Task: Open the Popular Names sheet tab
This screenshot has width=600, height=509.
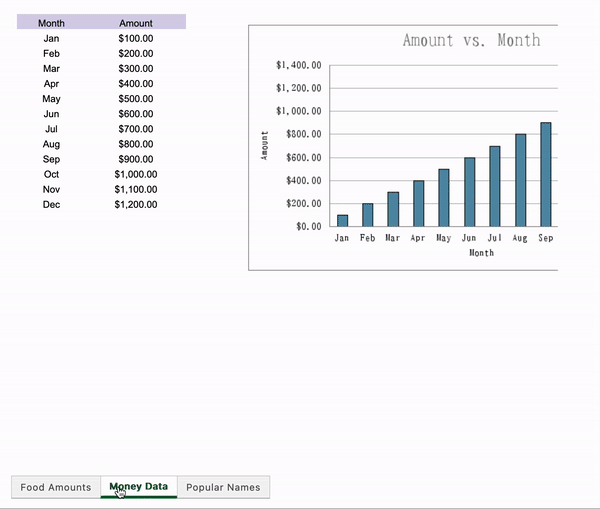Action: (223, 487)
